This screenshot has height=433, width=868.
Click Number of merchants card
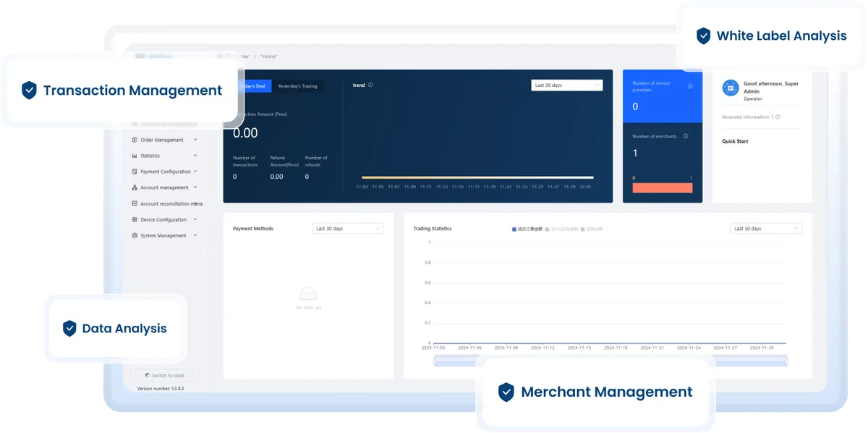point(663,163)
